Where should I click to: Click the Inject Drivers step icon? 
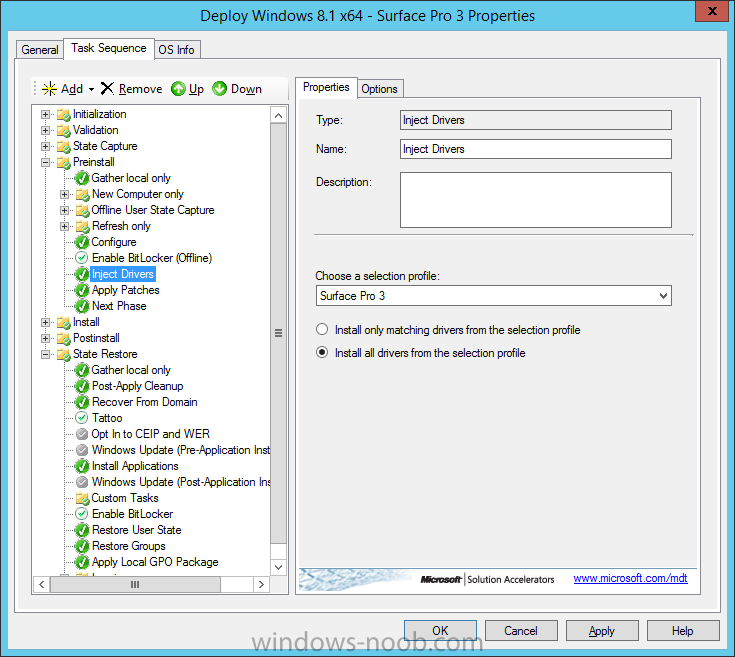click(82, 274)
